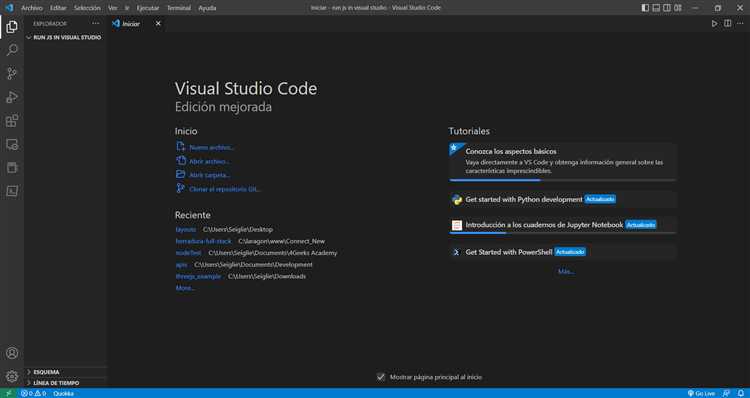Click the remote window indicator in status bar
The height and width of the screenshot is (398, 750).
click(9, 393)
